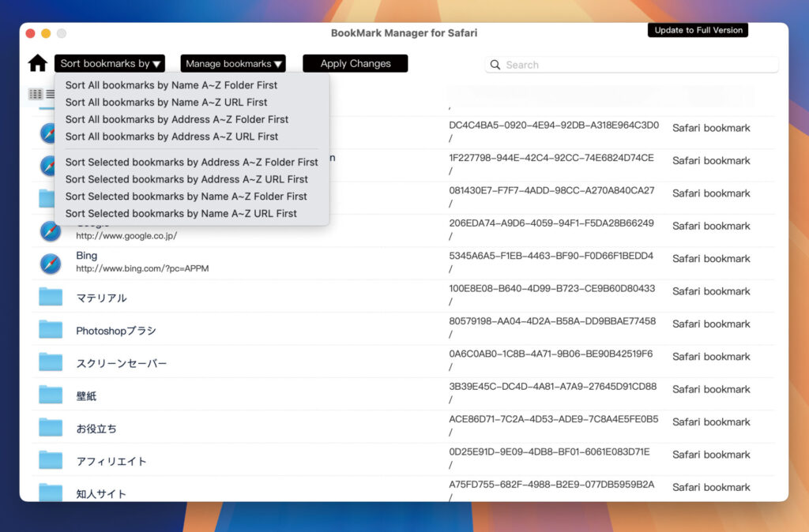809x532 pixels.
Task: Select the Bing bookmark name
Action: point(87,255)
